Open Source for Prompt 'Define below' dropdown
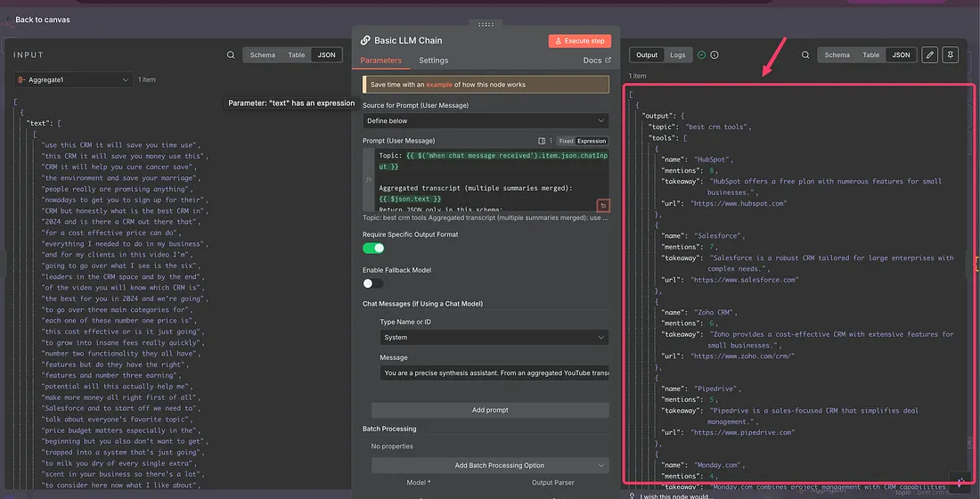 pos(486,121)
